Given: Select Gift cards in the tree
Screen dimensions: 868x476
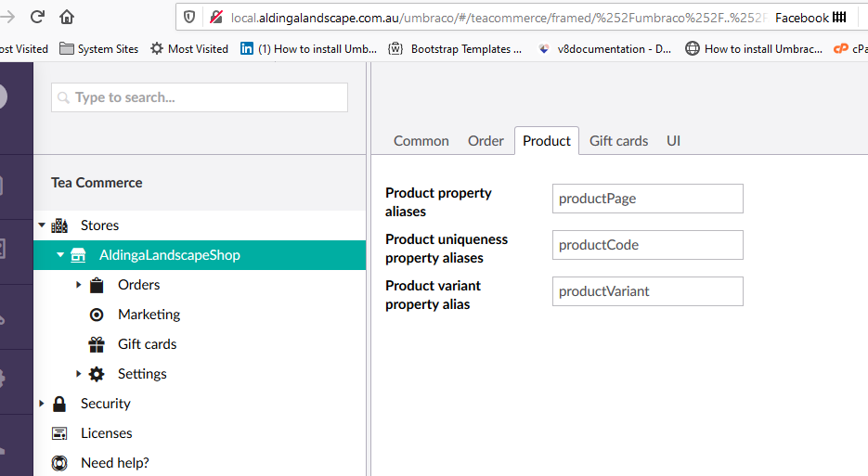Looking at the screenshot, I should point(148,344).
